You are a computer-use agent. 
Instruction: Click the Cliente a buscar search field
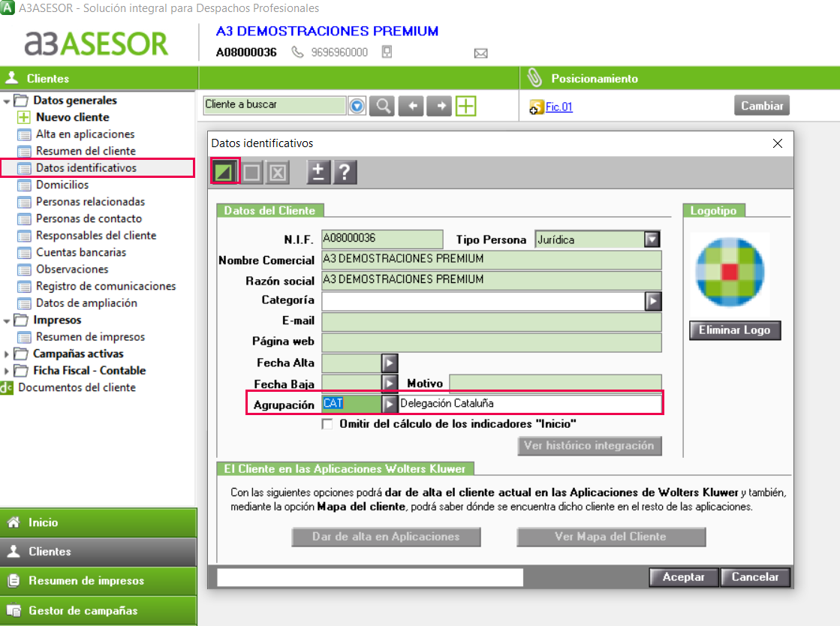click(x=274, y=106)
